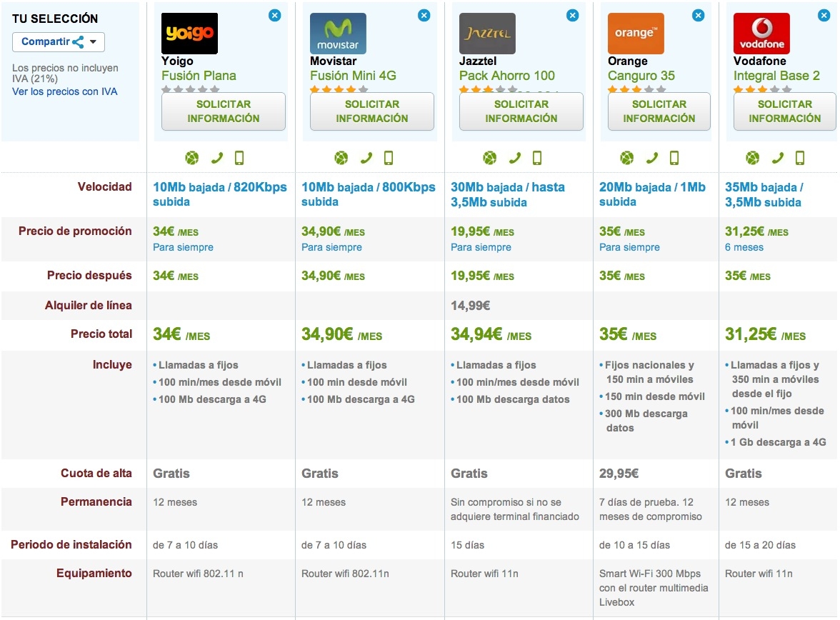The image size is (840, 620).
Task: Open the Fusión Plana plan link
Action: (x=199, y=76)
